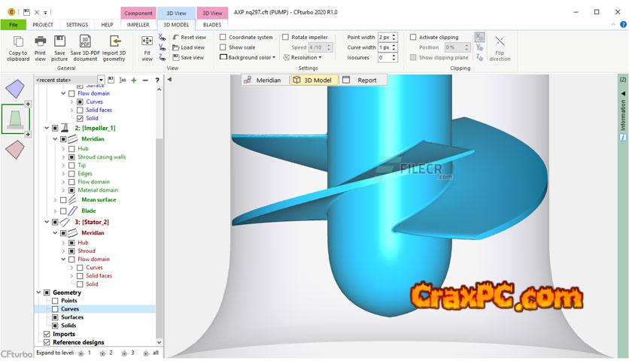View along the Z axis
Screen dimensions: 629x364
pos(162,57)
